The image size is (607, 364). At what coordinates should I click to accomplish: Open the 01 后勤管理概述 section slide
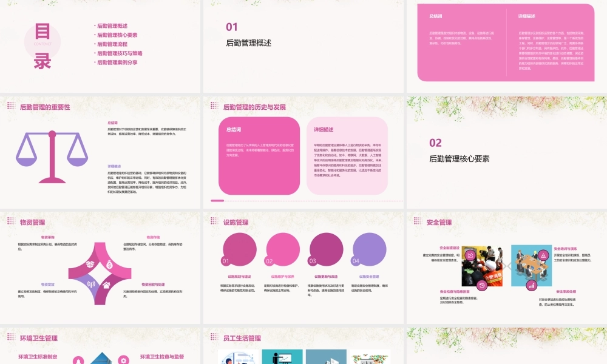coord(303,47)
